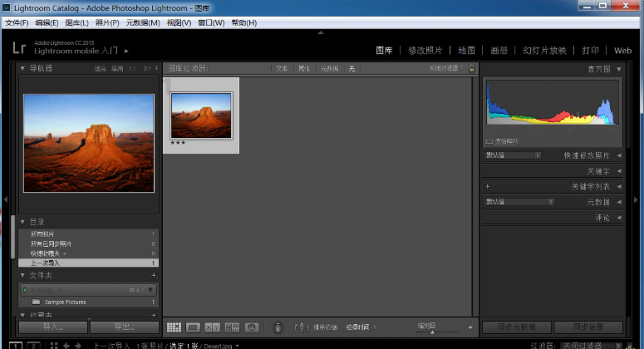The height and width of the screenshot is (349, 644).
Task: Add a new folder with plus icon
Action: (154, 276)
